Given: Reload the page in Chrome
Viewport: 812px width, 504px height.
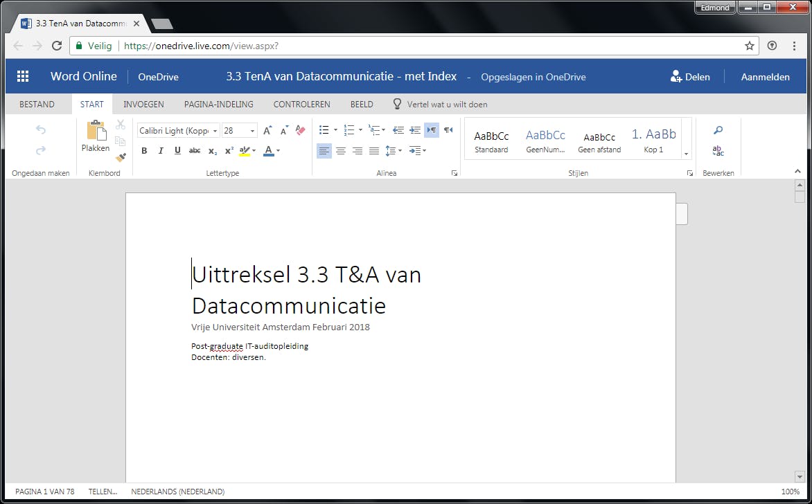Looking at the screenshot, I should [x=57, y=46].
